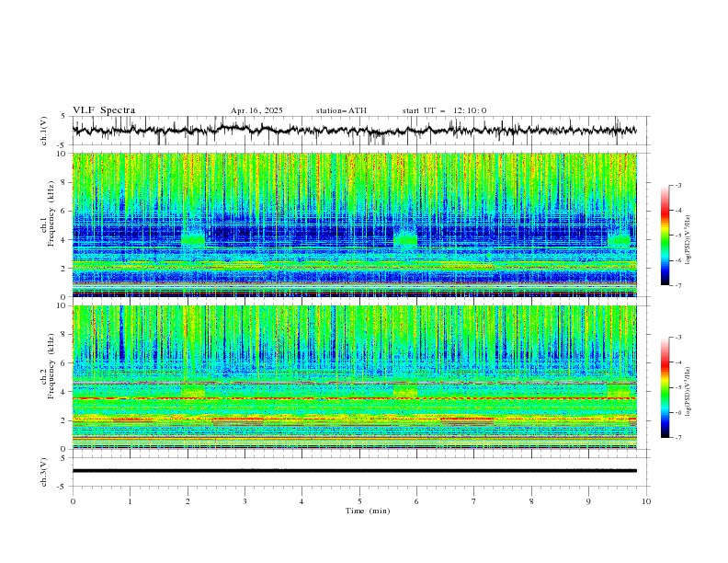
Task: Click the ch.1 green burst near minute 2
Action: [x=193, y=239]
